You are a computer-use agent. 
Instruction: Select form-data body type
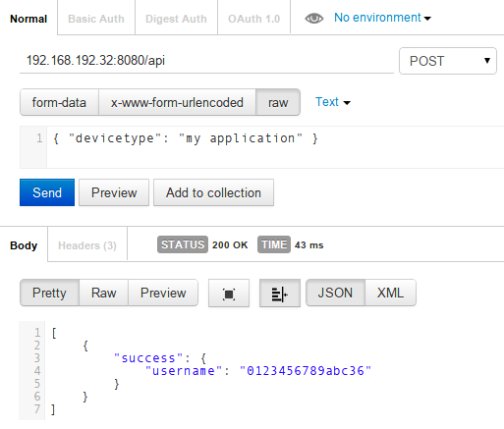pyautogui.click(x=59, y=102)
